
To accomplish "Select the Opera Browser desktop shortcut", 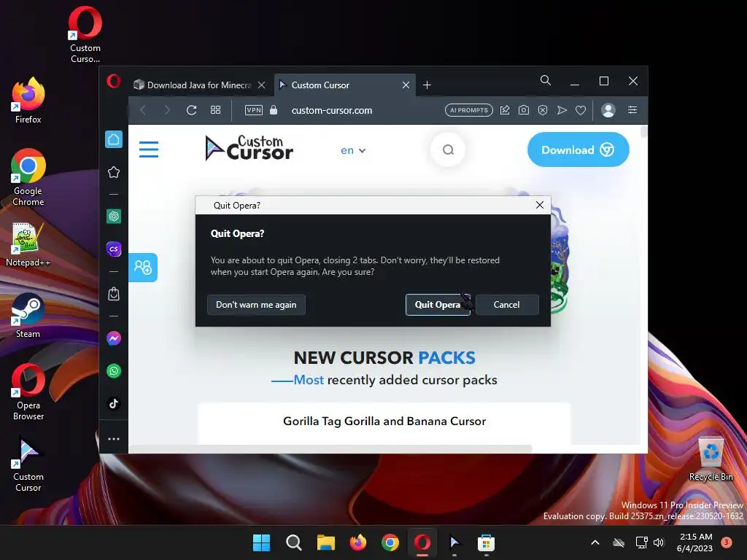I will pos(28,392).
